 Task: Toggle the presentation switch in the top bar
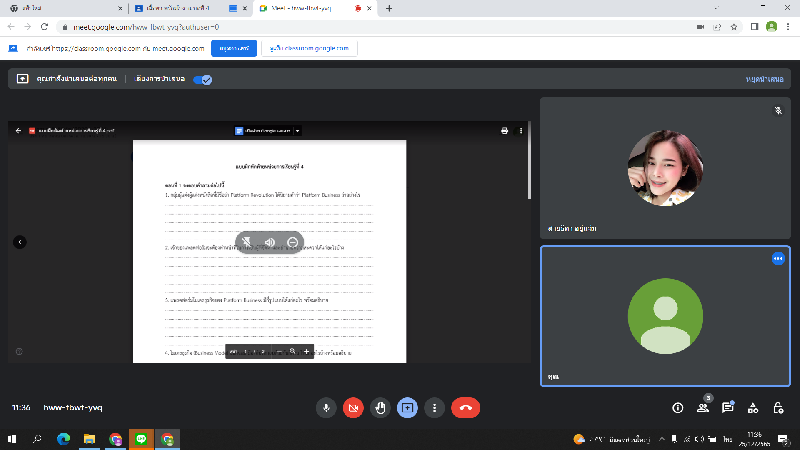(x=203, y=79)
